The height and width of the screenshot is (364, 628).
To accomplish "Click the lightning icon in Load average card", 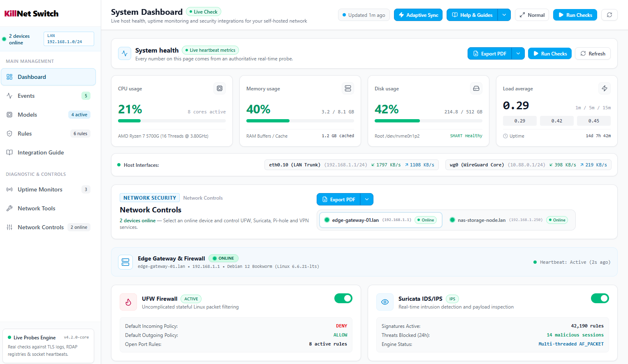I will click(x=605, y=88).
